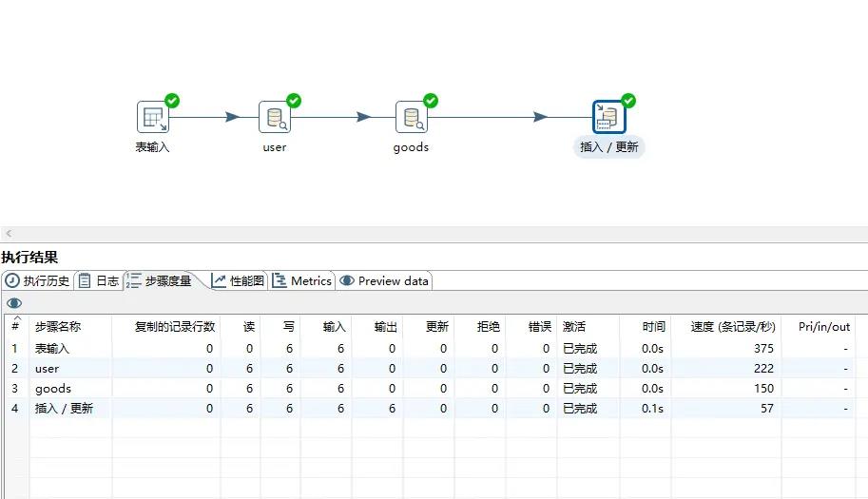The height and width of the screenshot is (499, 868).
Task: Select the 插入 / 更新 row in table
Action: pos(64,409)
